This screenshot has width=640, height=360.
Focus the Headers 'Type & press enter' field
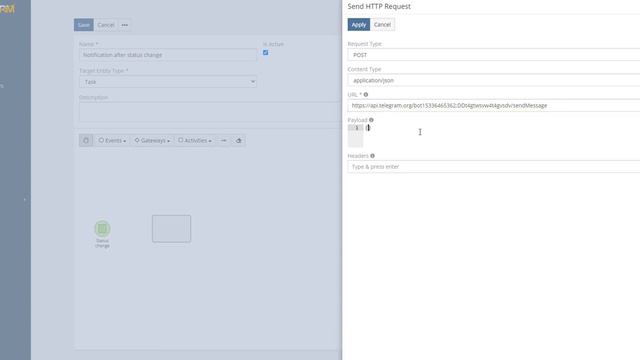(493, 167)
